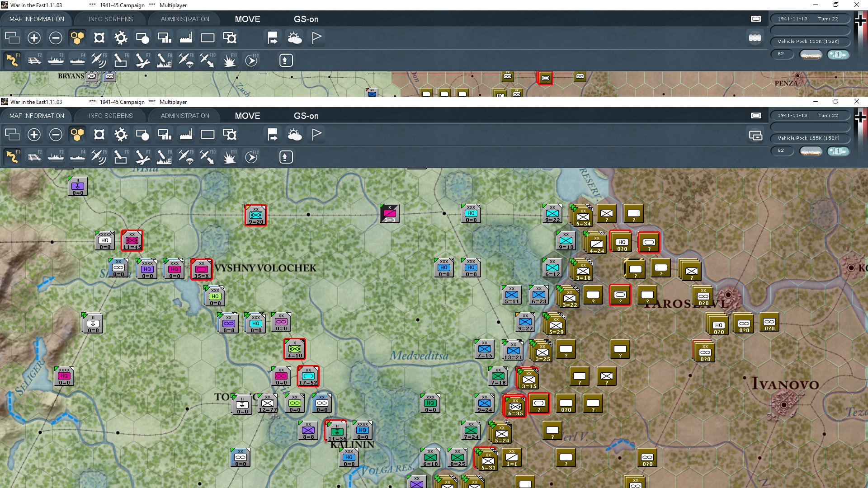Zoom in on the map
Image resolution: width=868 pixels, height=488 pixels.
(x=34, y=135)
